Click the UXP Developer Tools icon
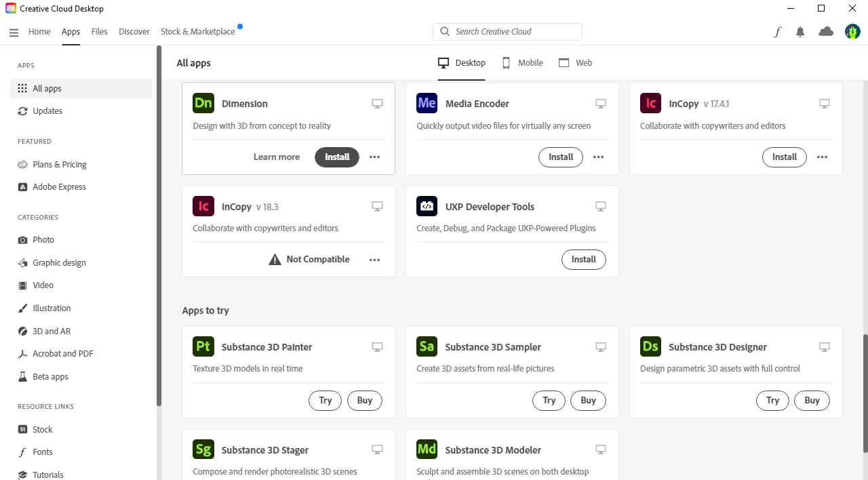The image size is (868, 480). point(427,206)
